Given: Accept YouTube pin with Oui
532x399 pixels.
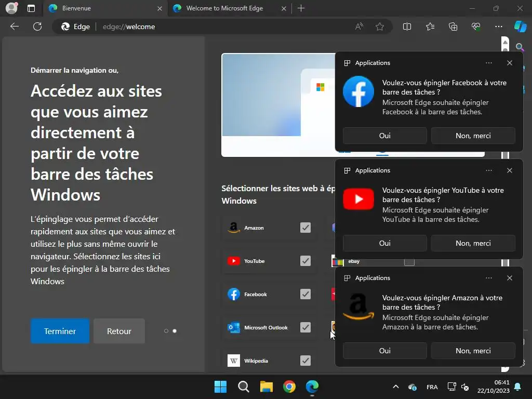Looking at the screenshot, I should [x=385, y=243].
